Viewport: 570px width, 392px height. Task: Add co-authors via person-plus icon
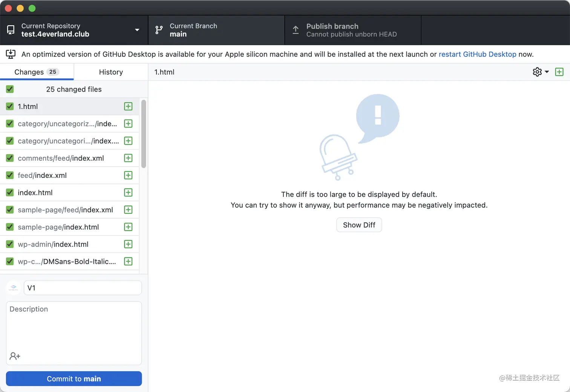point(15,356)
